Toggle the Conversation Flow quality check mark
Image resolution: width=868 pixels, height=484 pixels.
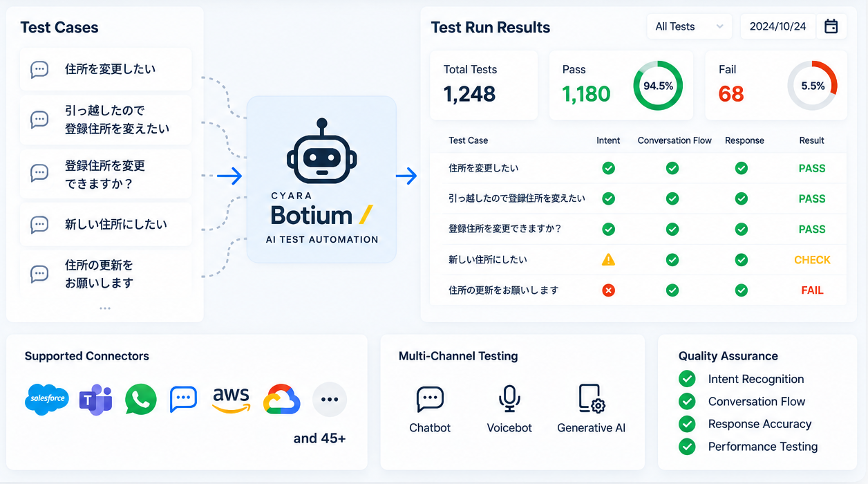coord(687,401)
